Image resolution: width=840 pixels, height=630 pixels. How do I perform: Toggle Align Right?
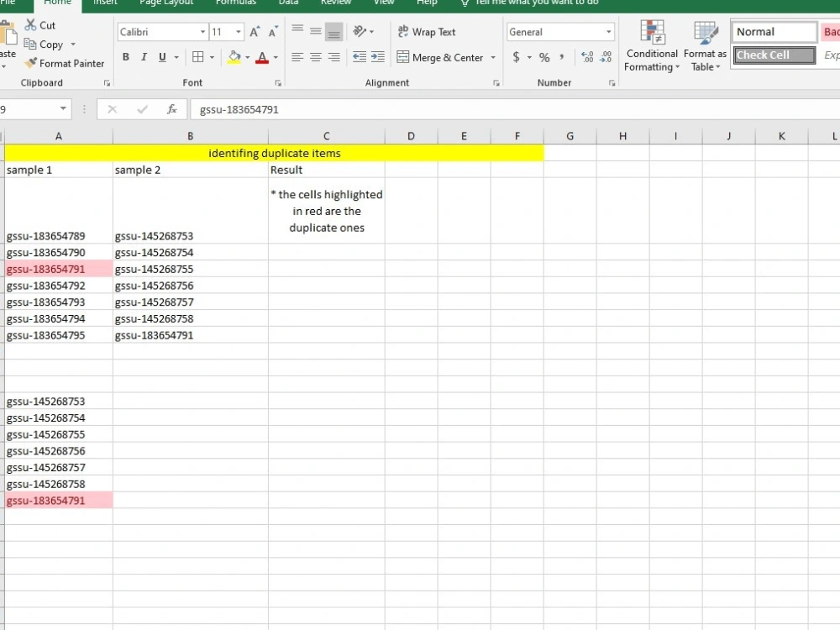click(x=333, y=57)
